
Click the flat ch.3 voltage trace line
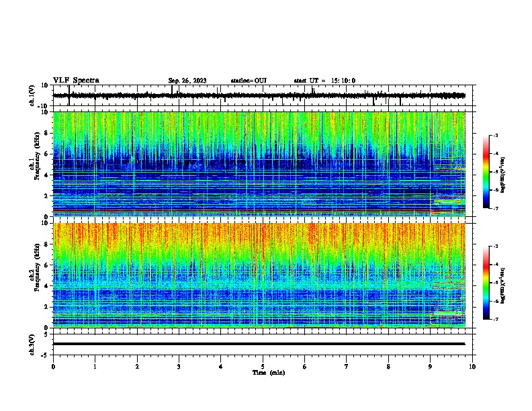(259, 344)
